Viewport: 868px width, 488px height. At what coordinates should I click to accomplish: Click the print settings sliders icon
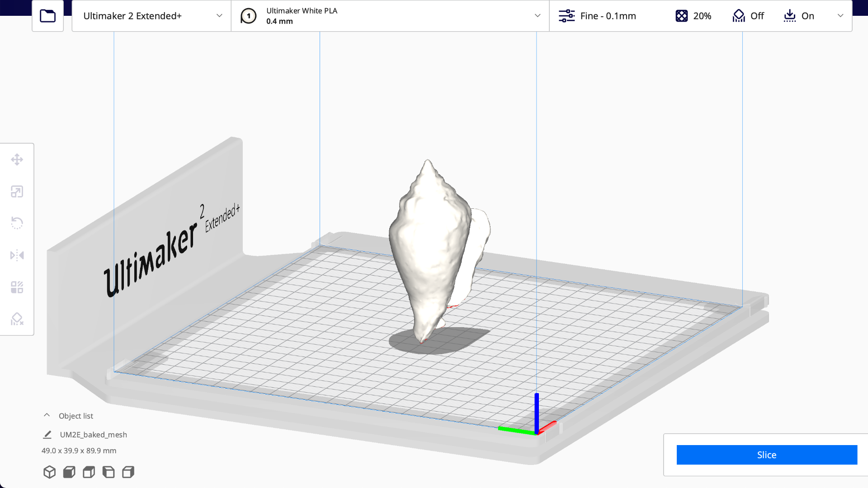click(566, 16)
